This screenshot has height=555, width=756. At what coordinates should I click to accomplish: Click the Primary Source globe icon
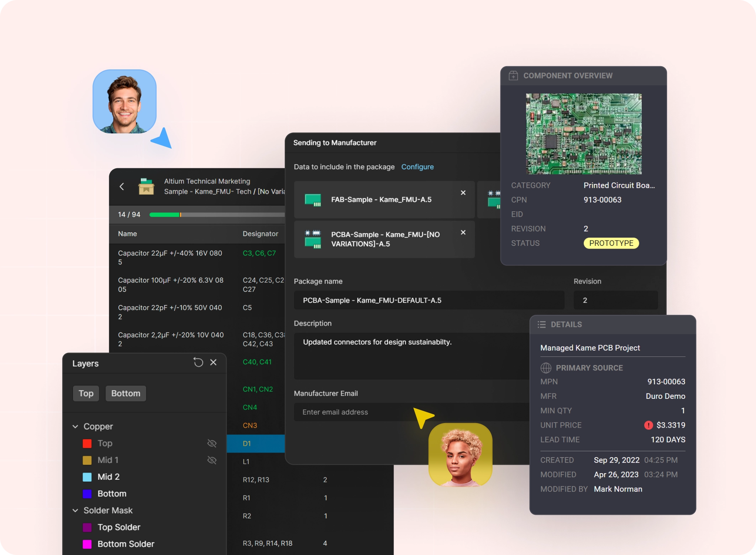[546, 368]
